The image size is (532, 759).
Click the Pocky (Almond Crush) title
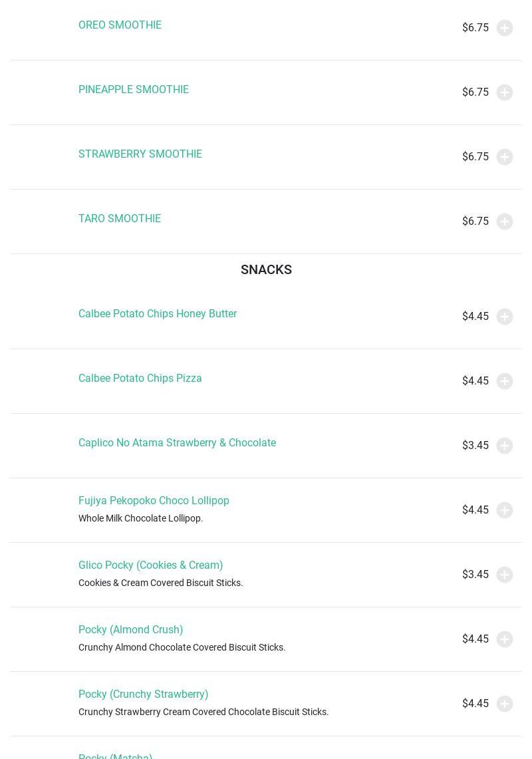[131, 630]
